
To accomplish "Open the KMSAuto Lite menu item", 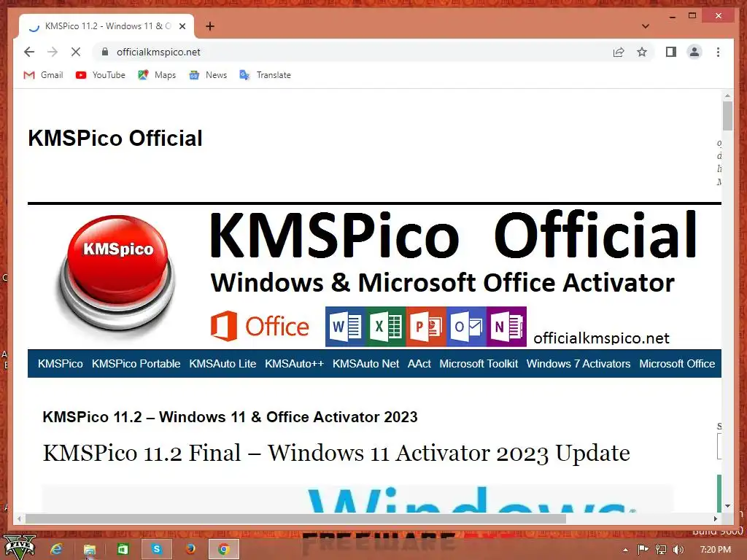I will (x=222, y=363).
